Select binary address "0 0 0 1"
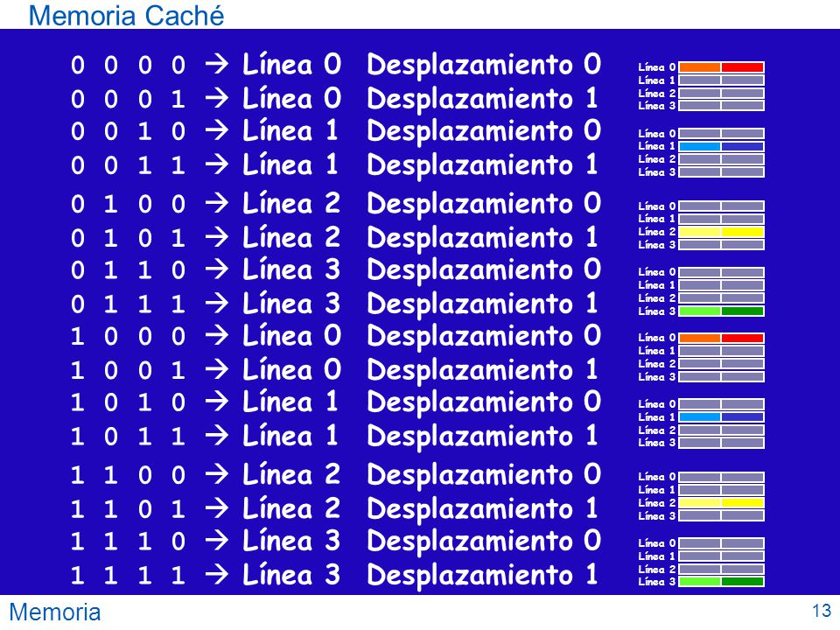 click(128, 99)
